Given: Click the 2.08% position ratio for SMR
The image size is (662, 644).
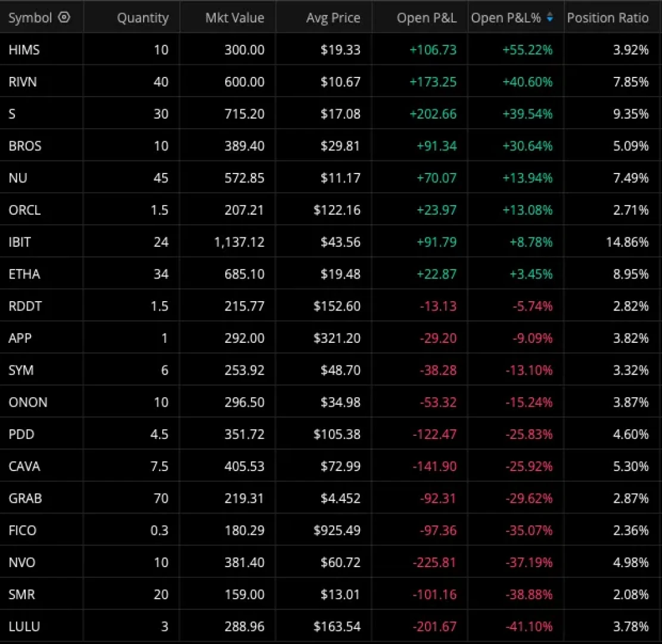Looking at the screenshot, I should click(631, 595).
